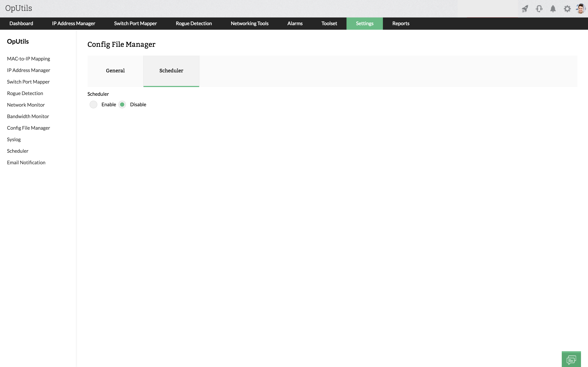Image resolution: width=588 pixels, height=367 pixels.
Task: Switch to the Scheduler tab
Action: point(171,71)
